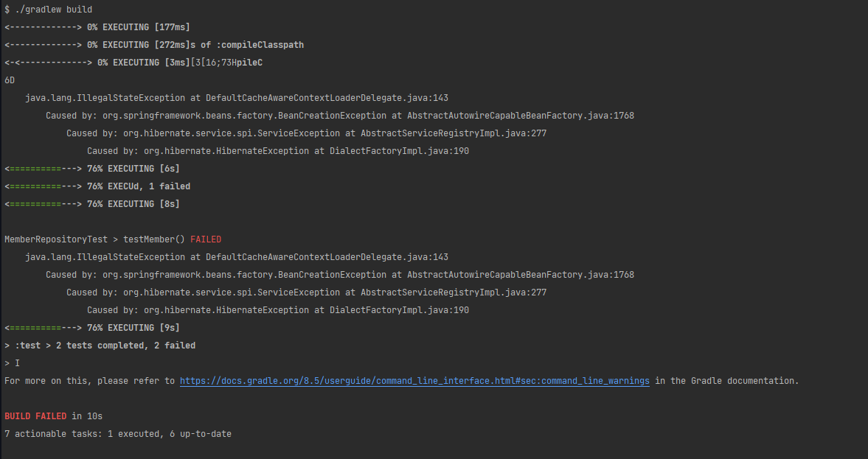
Task: Click the './gradlew build' command line
Action: pos(48,10)
